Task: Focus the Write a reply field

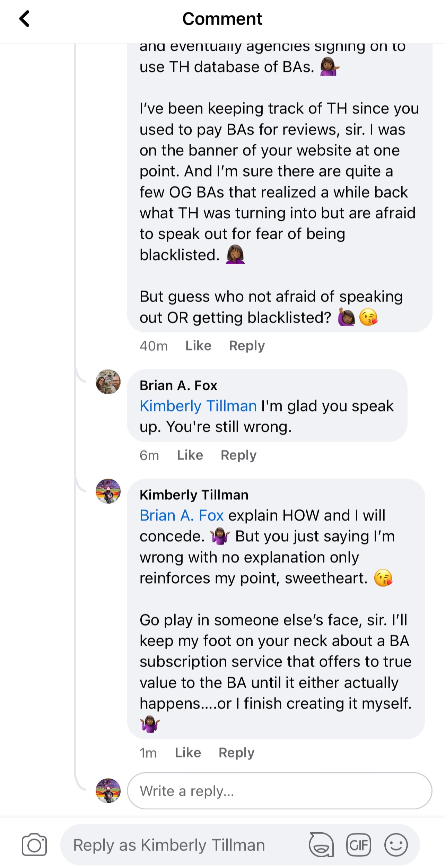Action: tap(279, 791)
